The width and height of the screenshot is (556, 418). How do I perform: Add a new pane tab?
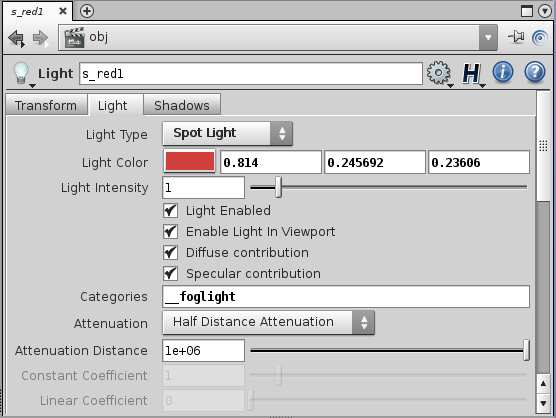(87, 11)
